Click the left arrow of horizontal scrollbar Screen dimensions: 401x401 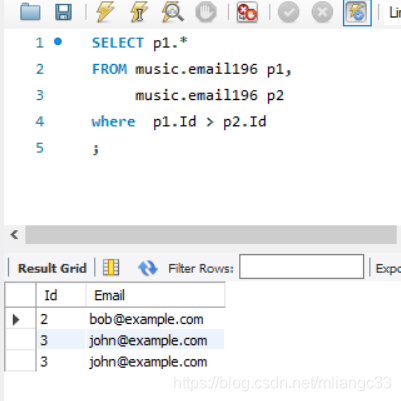tap(14, 235)
